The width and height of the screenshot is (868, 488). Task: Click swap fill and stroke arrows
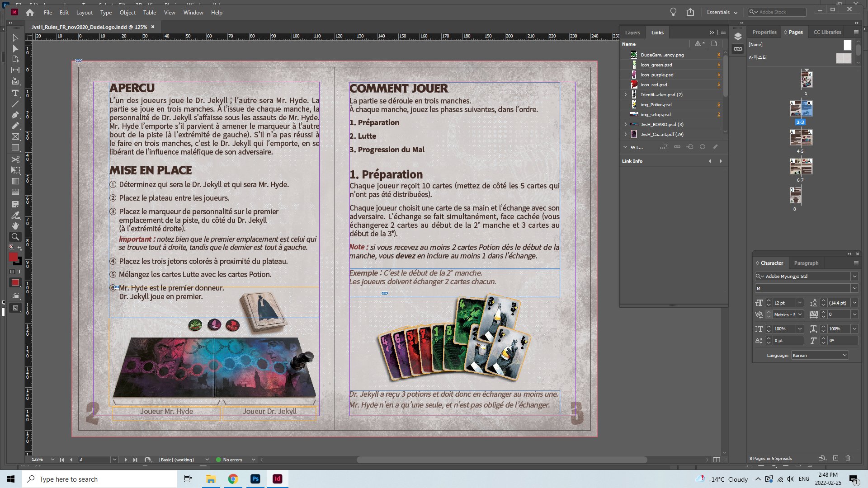[20, 248]
